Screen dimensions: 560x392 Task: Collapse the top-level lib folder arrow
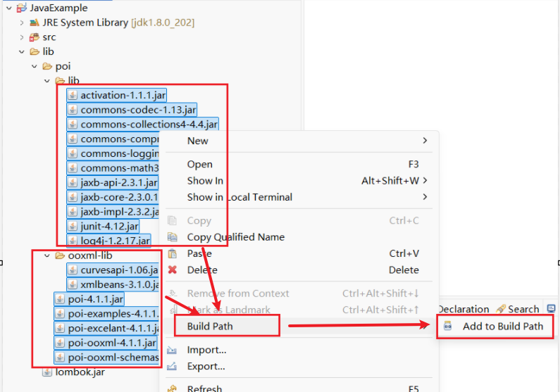[22, 51]
